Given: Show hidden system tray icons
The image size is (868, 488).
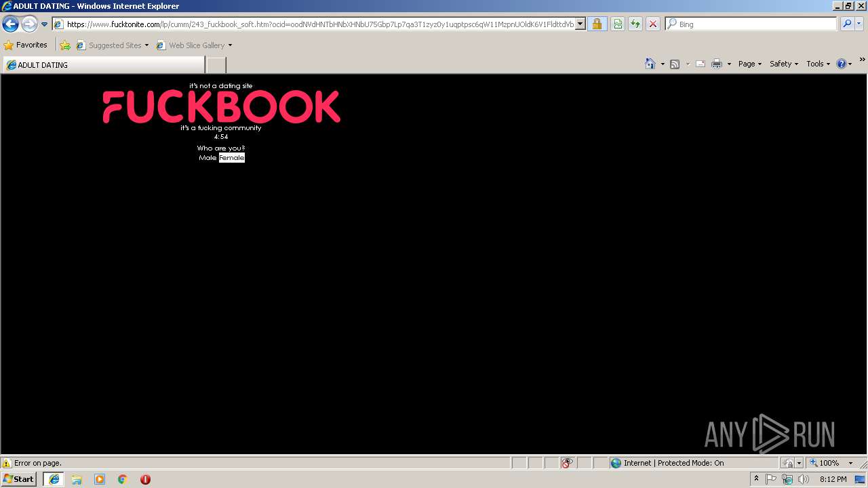Looking at the screenshot, I should click(757, 479).
